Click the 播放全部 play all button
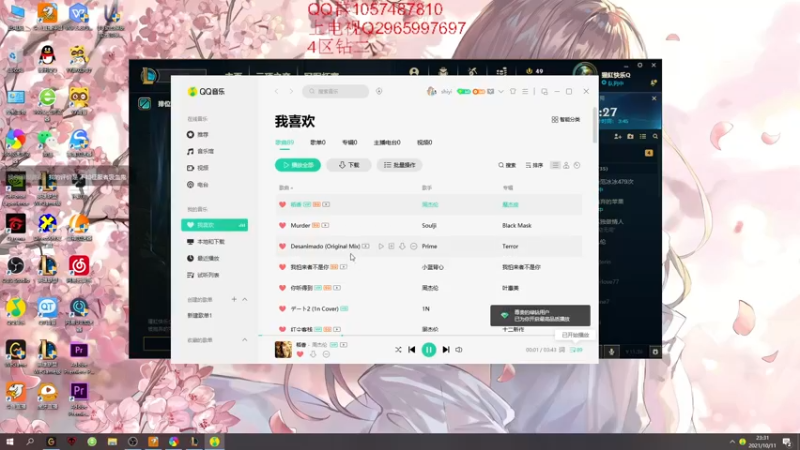Viewport: 800px width, 450px height. [298, 165]
